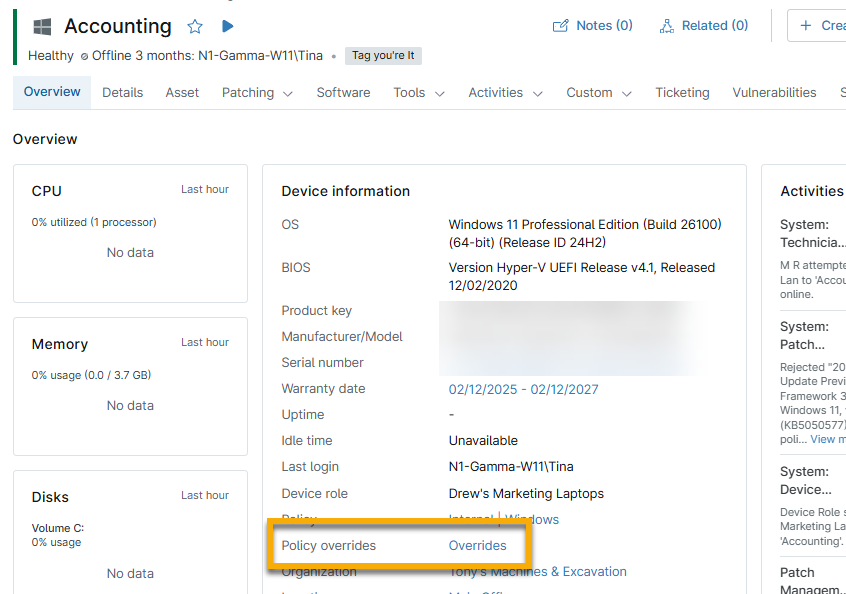Click the favorite star icon beside Accounting

click(x=195, y=26)
